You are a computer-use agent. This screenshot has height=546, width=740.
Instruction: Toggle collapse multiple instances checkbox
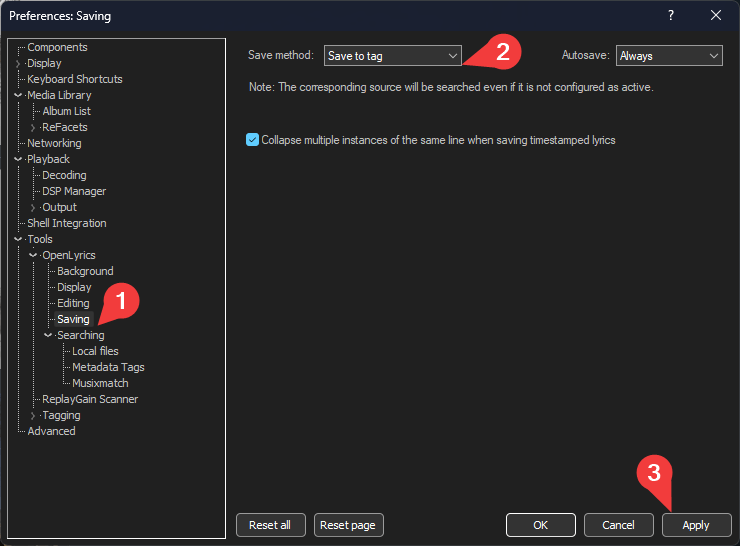pyautogui.click(x=252, y=140)
